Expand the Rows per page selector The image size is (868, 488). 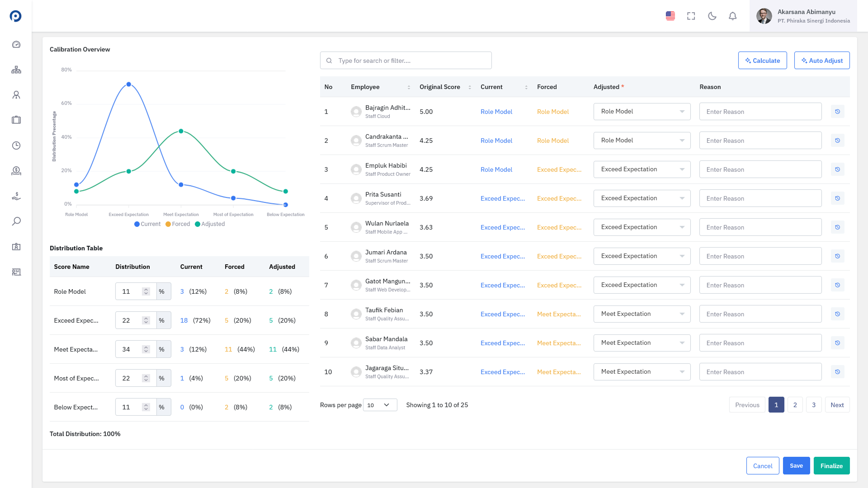380,405
